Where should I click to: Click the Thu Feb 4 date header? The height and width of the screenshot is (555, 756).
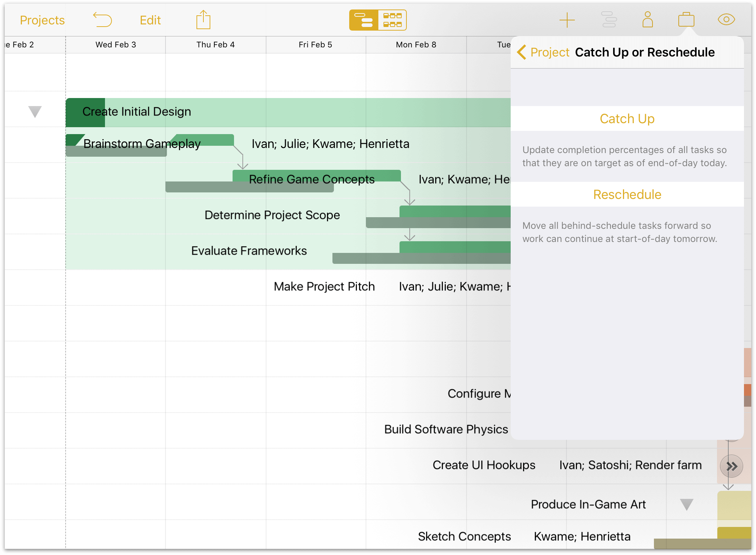point(215,44)
